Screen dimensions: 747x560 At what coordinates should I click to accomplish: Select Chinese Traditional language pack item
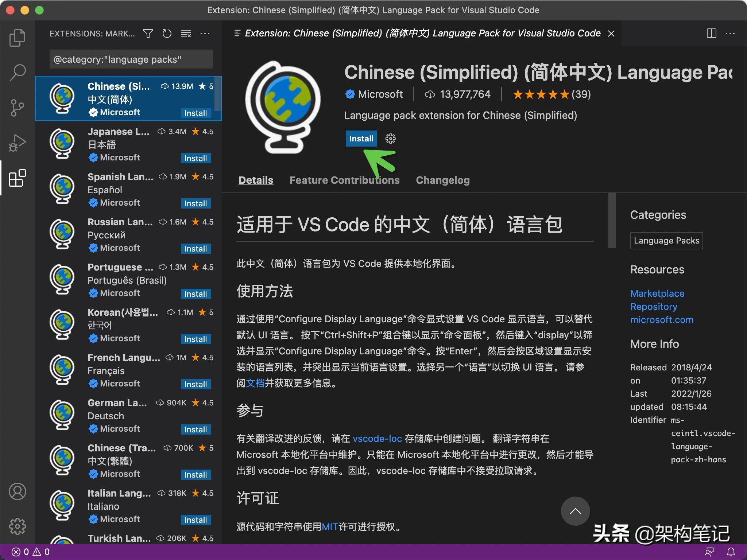tap(128, 461)
